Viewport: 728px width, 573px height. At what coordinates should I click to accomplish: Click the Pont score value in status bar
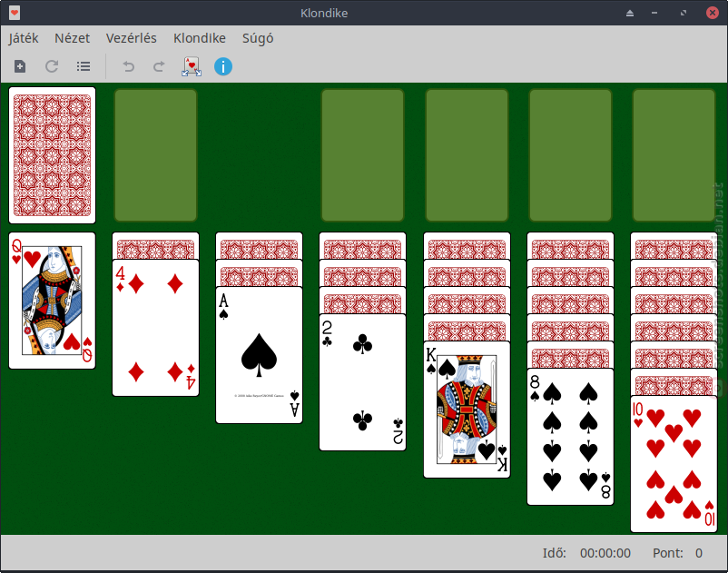tap(699, 553)
